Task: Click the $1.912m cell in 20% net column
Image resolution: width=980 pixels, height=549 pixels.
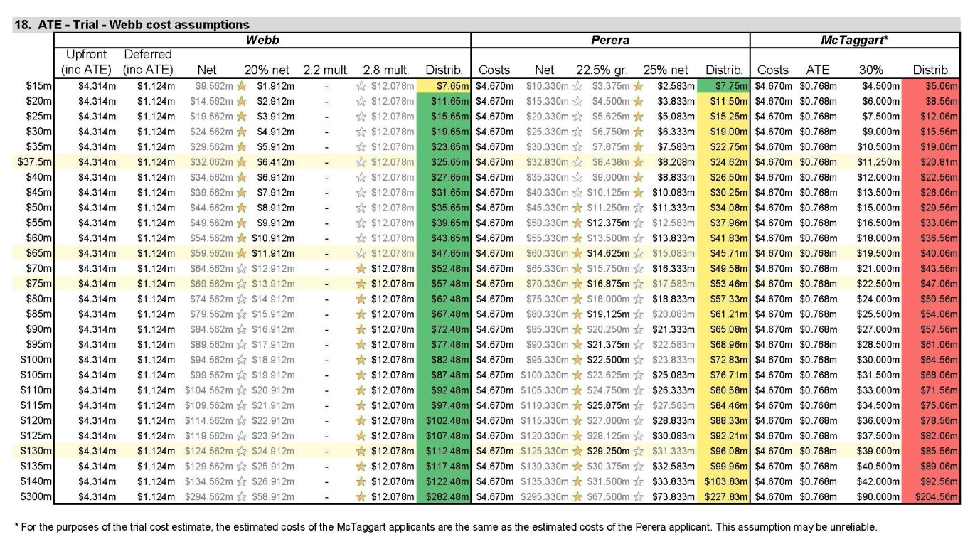Action: coord(277,85)
